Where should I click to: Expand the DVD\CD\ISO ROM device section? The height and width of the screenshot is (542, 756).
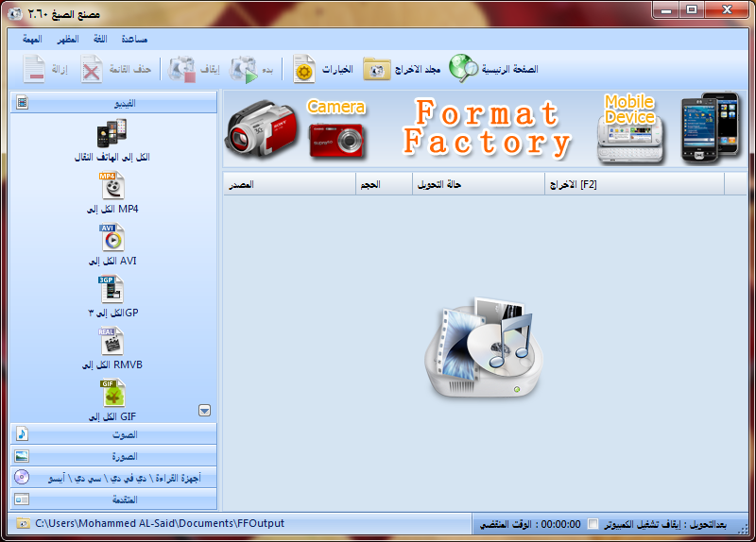[113, 478]
